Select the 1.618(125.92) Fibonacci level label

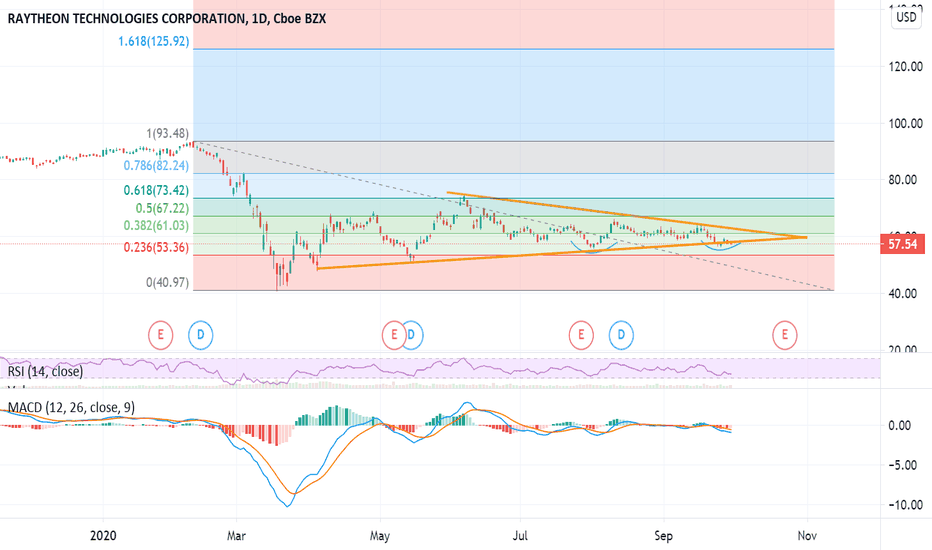click(x=154, y=42)
